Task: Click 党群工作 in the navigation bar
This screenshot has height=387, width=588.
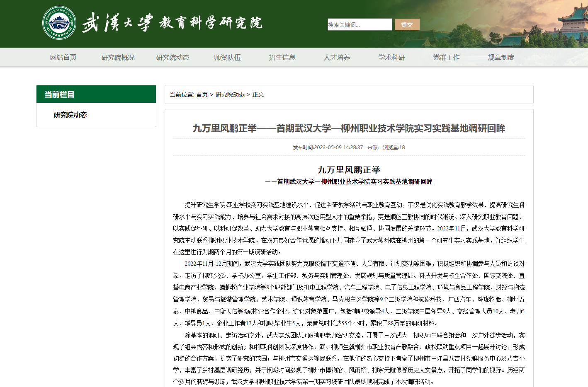Action: 446,57
